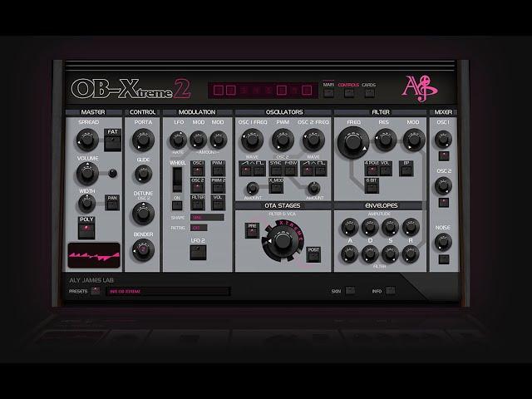Click the DETUNE OSC 2 knob
The width and height of the screenshot is (532, 399).
click(x=143, y=214)
